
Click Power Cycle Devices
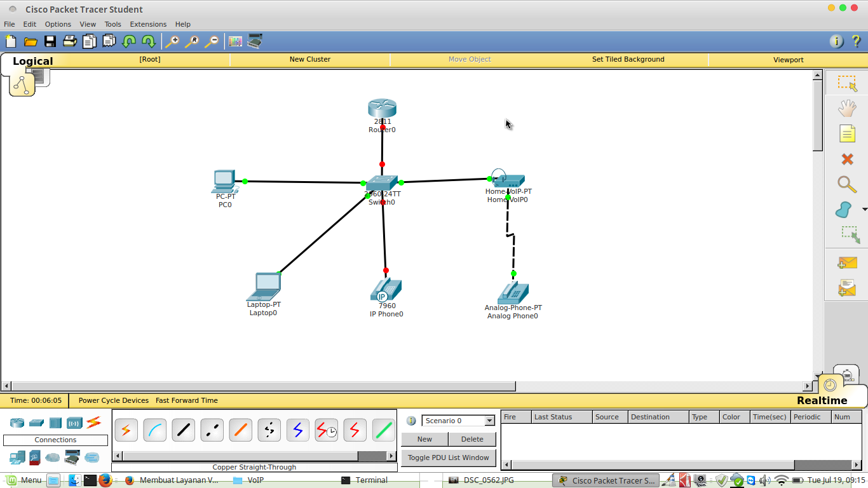113,400
